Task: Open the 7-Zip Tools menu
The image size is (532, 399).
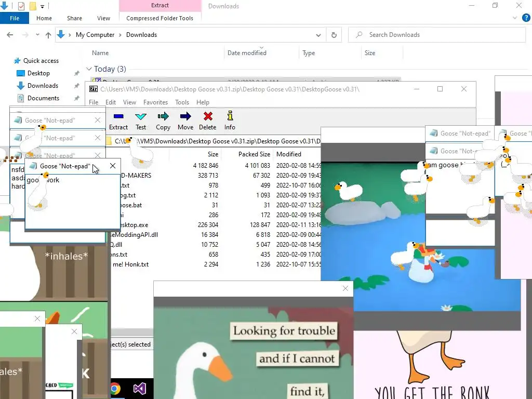Action: click(182, 102)
